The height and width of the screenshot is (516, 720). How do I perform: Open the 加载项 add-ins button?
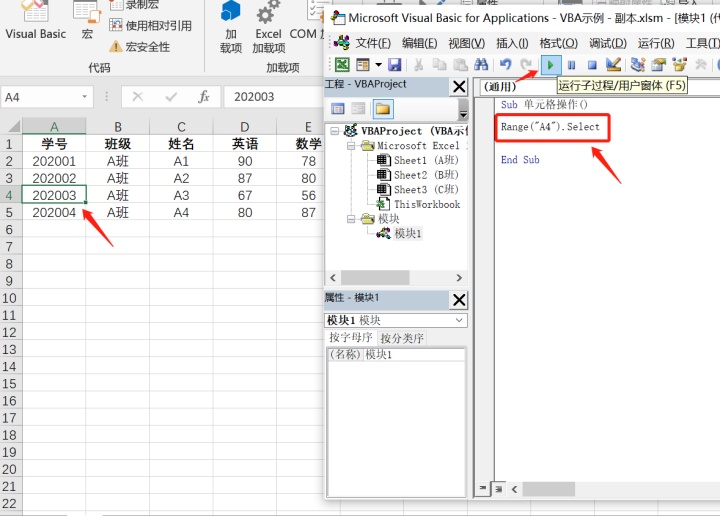pyautogui.click(x=231, y=28)
